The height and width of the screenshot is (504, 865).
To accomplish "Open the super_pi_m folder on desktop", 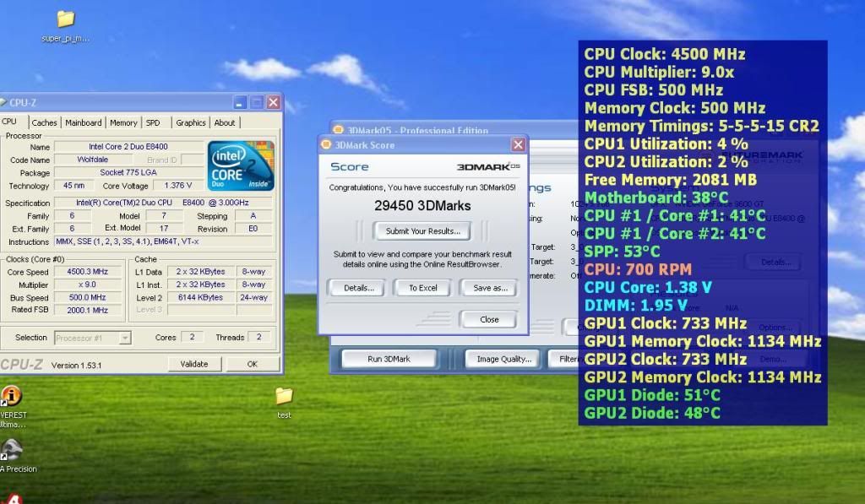I will [65, 25].
